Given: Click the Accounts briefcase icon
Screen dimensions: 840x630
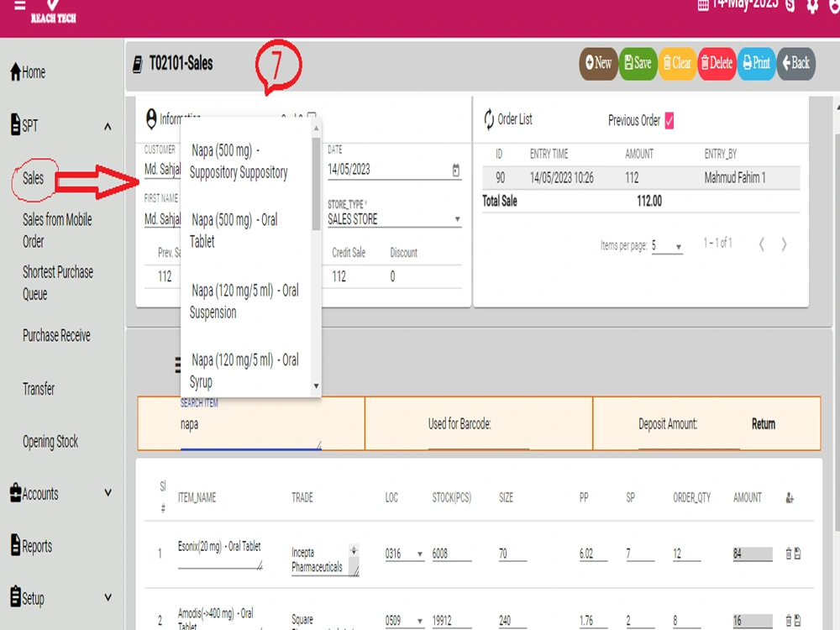Looking at the screenshot, I should (x=15, y=492).
